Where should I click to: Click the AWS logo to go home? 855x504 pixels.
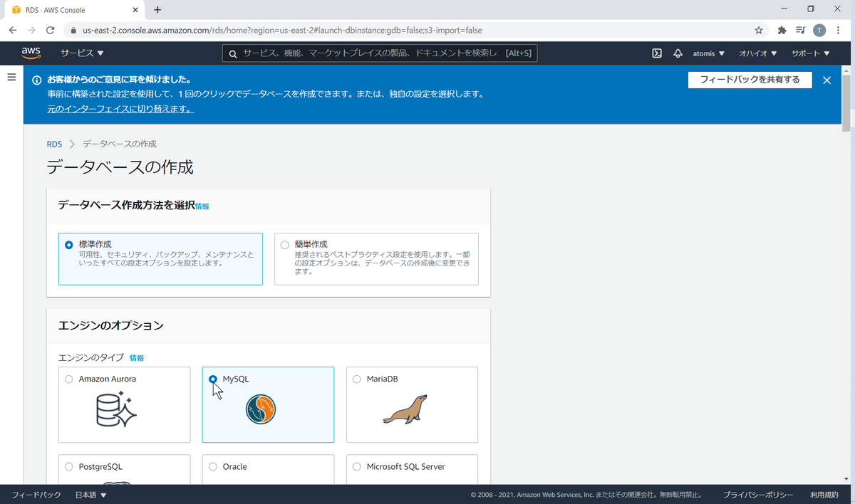pyautogui.click(x=31, y=53)
